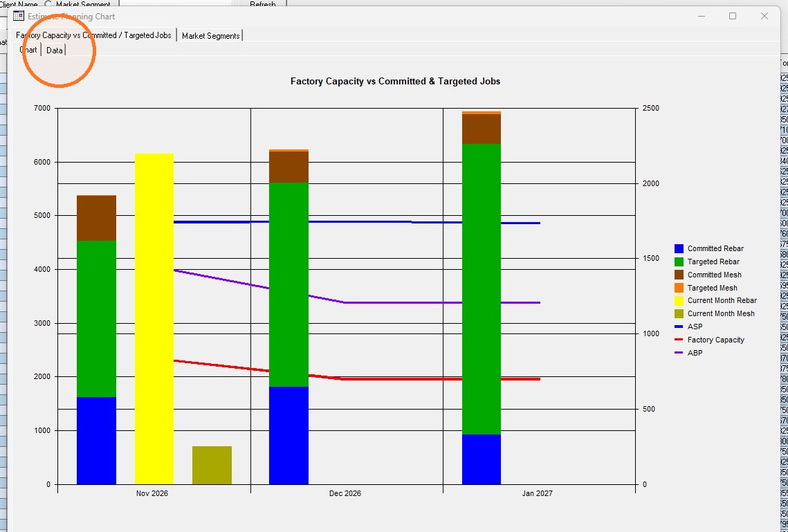Click the ABP legend label
Screen dimensions: 788x532
(695, 353)
